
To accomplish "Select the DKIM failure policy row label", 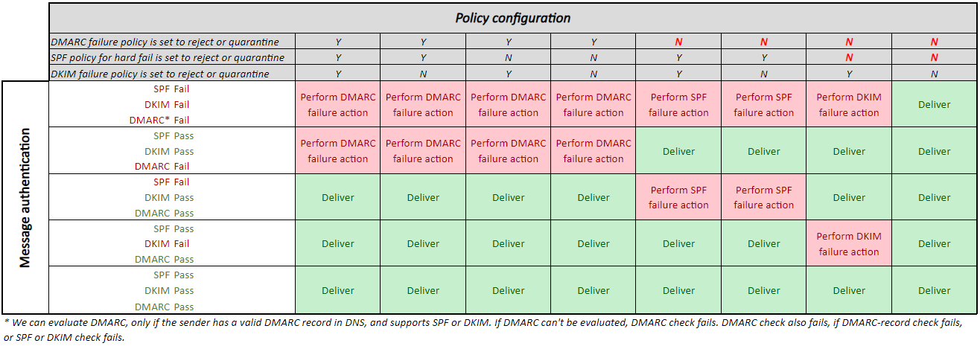I will point(160,74).
